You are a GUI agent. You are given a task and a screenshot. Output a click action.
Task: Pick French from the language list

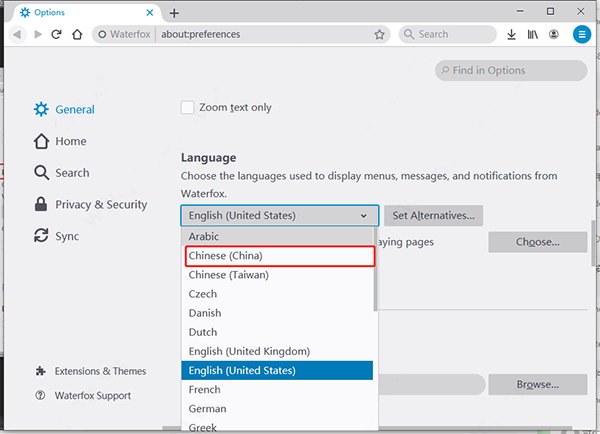coord(277,390)
